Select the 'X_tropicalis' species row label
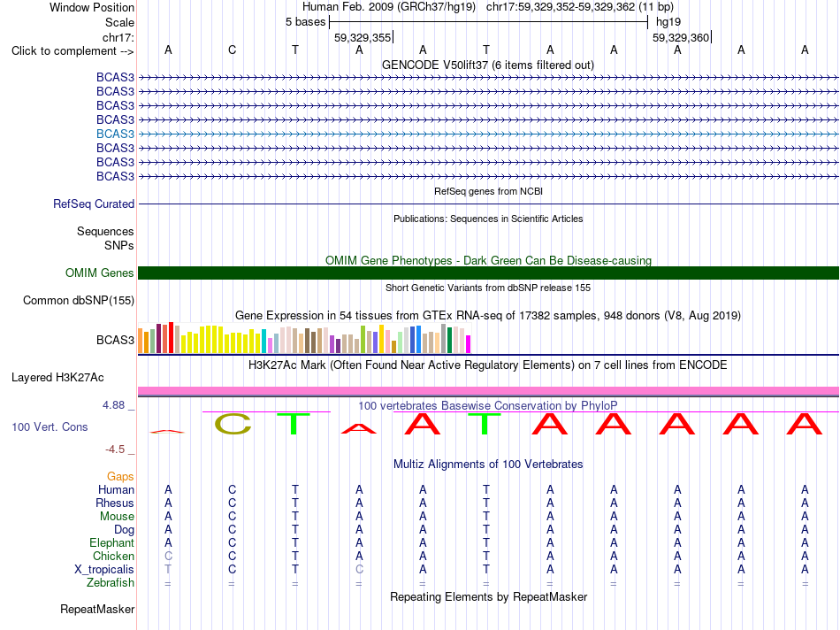 pos(104,570)
